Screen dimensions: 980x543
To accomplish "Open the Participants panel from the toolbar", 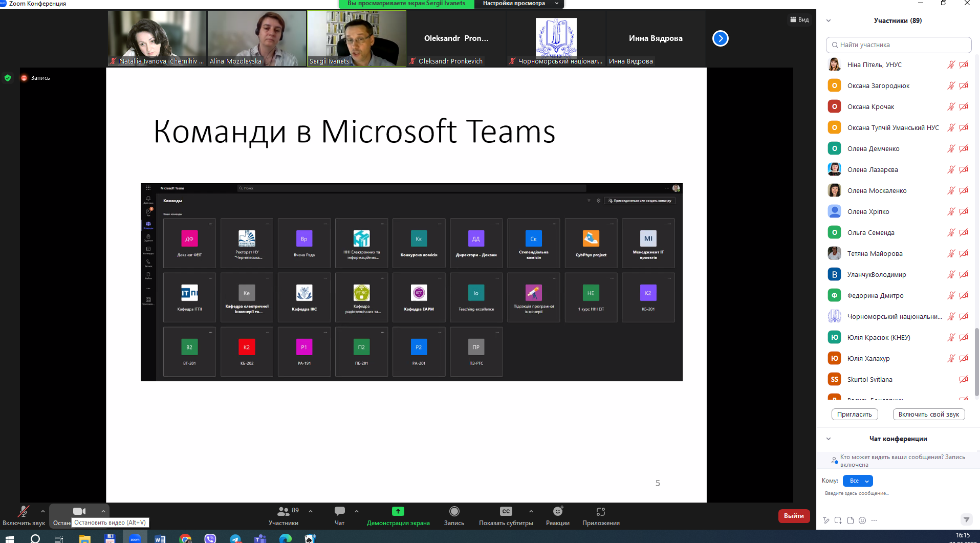I will point(283,515).
